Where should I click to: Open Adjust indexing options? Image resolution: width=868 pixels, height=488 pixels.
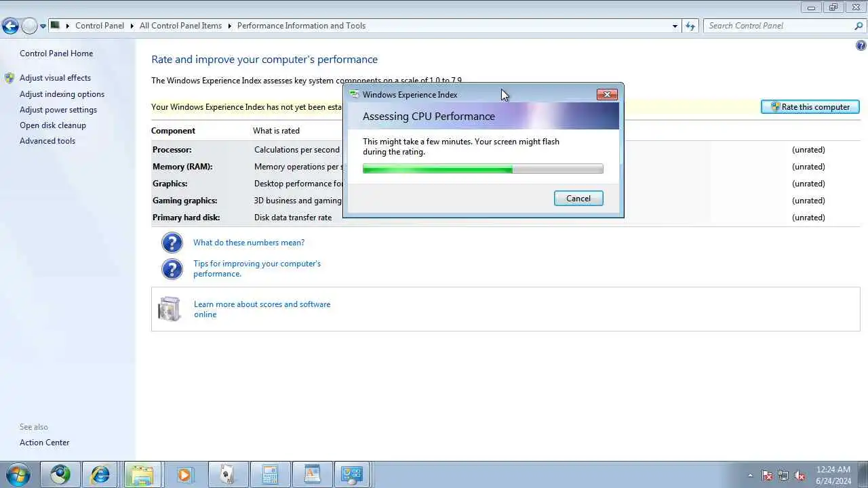pos(62,94)
